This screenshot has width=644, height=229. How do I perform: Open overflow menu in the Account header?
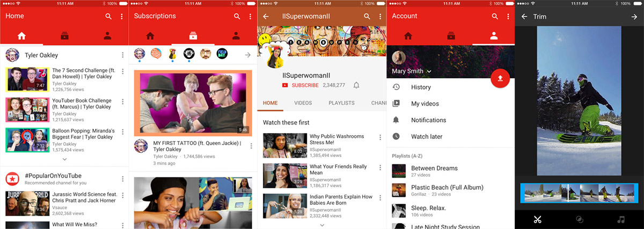pos(508,17)
